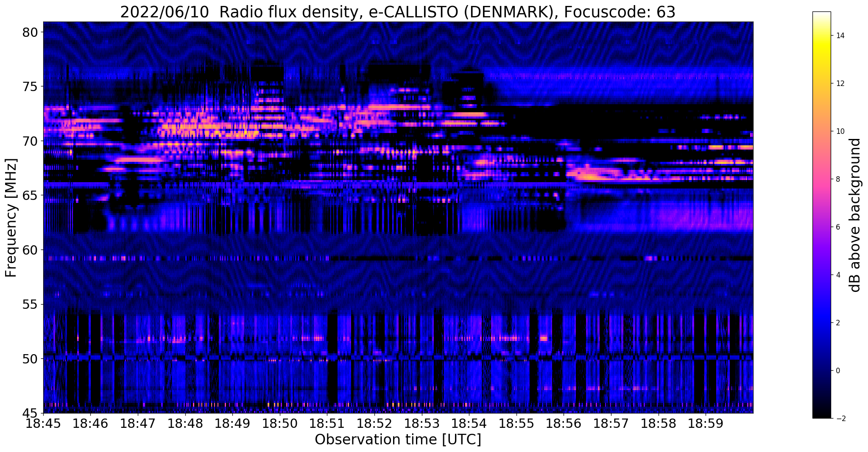Image resolution: width=868 pixels, height=452 pixels.
Task: Click the colorbar tick label 8
Action: pyautogui.click(x=837, y=179)
